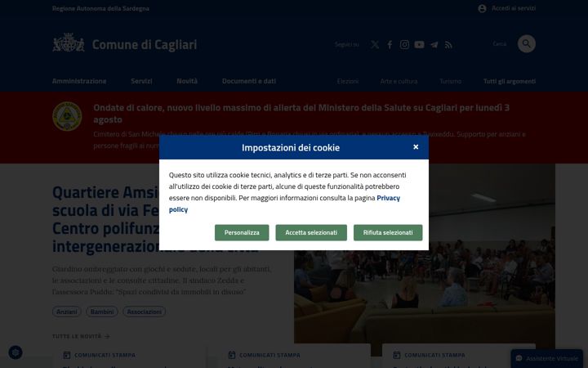Image resolution: width=588 pixels, height=368 pixels.
Task: Click the Accedi ai servizi user icon
Action: [x=482, y=8]
